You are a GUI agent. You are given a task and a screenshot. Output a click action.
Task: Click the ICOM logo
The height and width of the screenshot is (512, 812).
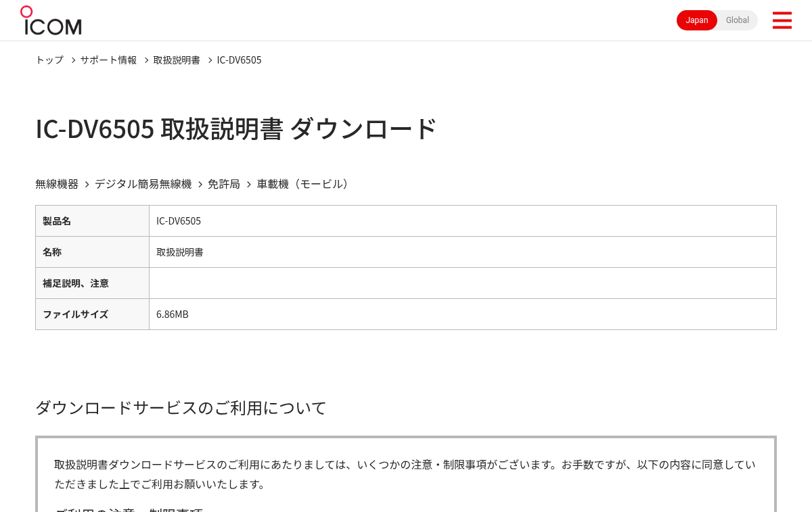51,20
